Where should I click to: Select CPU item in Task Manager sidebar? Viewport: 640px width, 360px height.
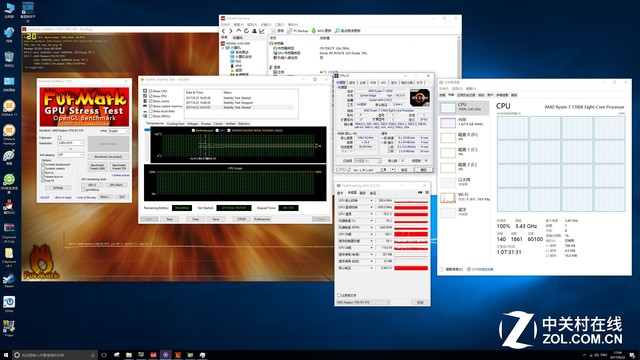pyautogui.click(x=464, y=107)
